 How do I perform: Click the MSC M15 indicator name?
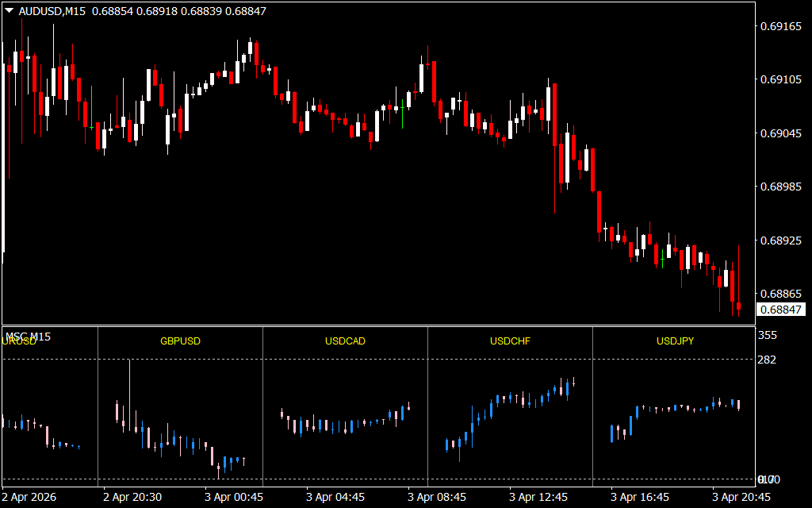click(29, 337)
